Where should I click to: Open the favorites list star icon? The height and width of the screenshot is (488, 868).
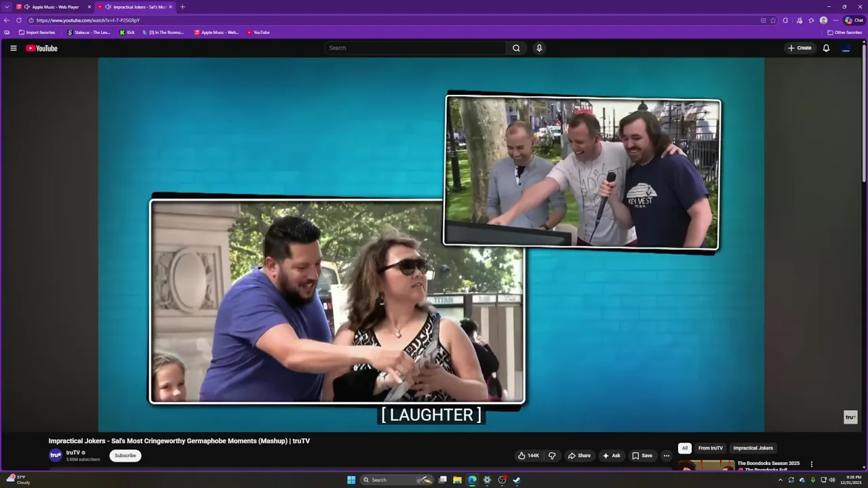811,20
